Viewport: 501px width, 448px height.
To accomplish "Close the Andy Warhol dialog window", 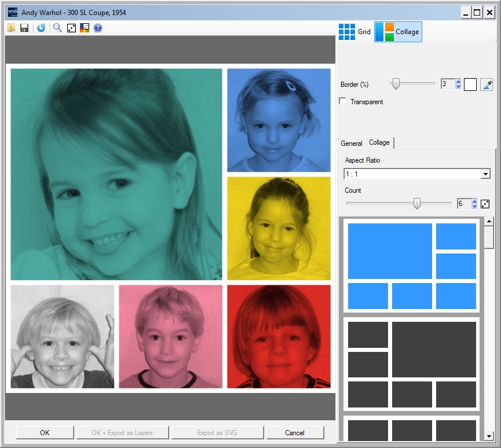I will pyautogui.click(x=489, y=13).
